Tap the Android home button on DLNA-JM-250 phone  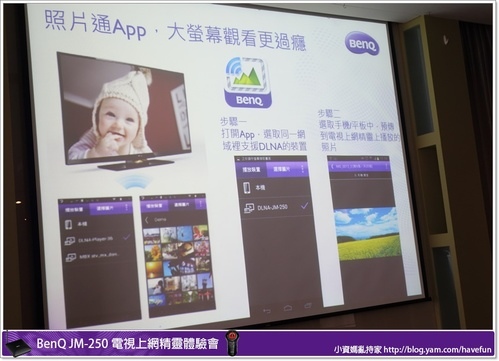[x=288, y=308]
